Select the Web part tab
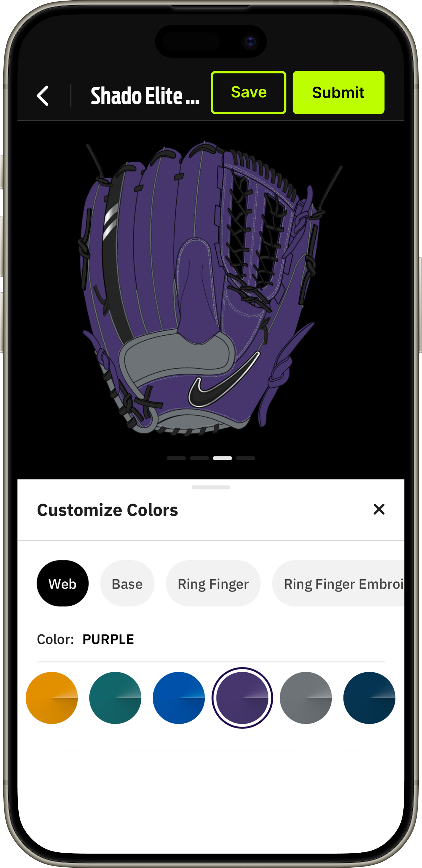422x868 pixels. coord(63,583)
